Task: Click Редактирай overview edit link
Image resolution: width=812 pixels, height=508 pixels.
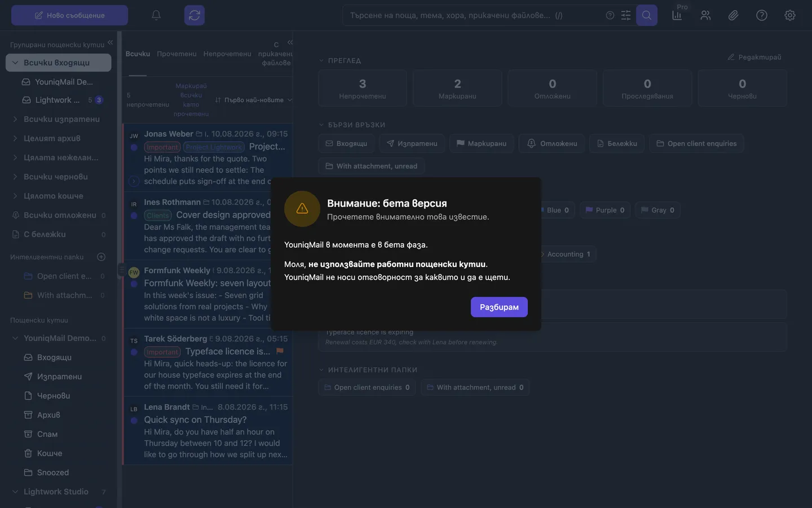Action: 754,57
